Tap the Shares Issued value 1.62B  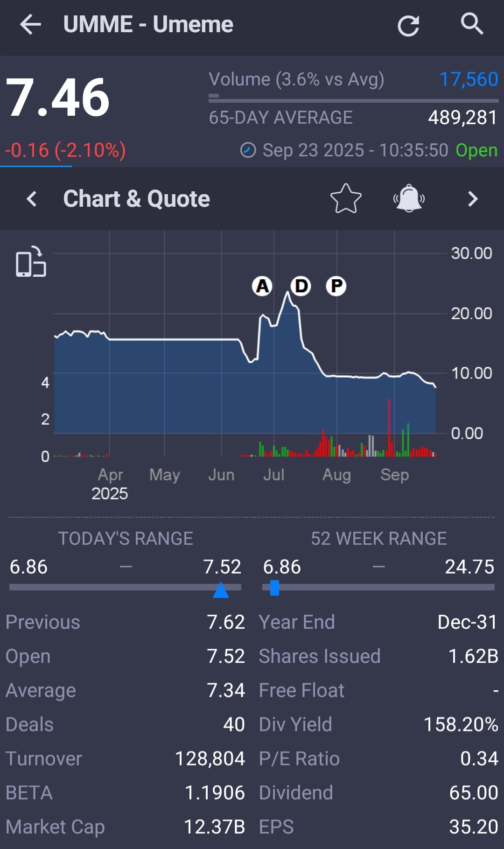coord(473,656)
